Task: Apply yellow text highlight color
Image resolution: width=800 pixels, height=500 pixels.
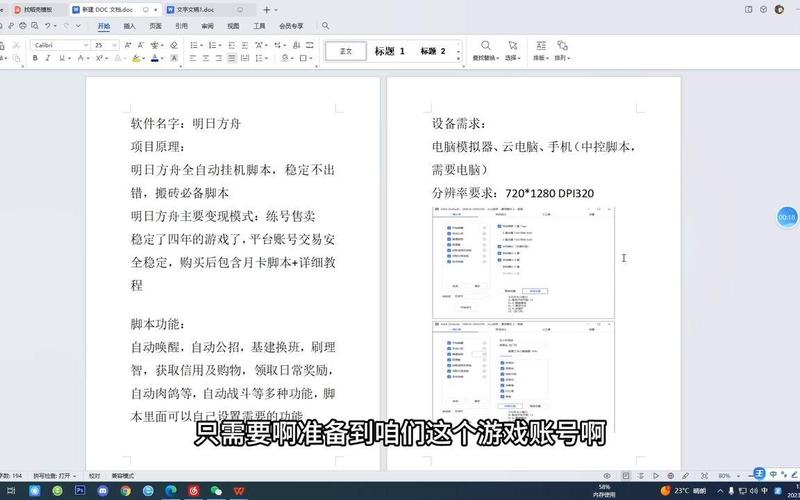Action: click(x=136, y=59)
